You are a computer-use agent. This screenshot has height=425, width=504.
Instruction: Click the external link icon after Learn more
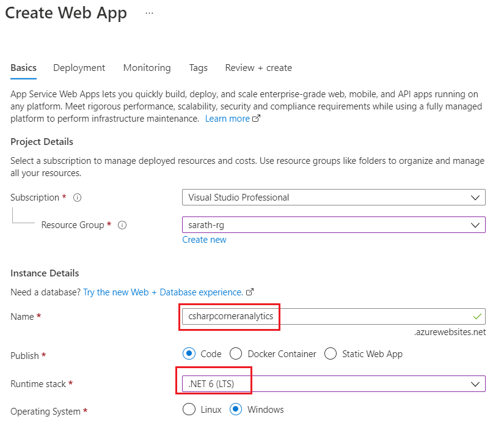[x=257, y=119]
